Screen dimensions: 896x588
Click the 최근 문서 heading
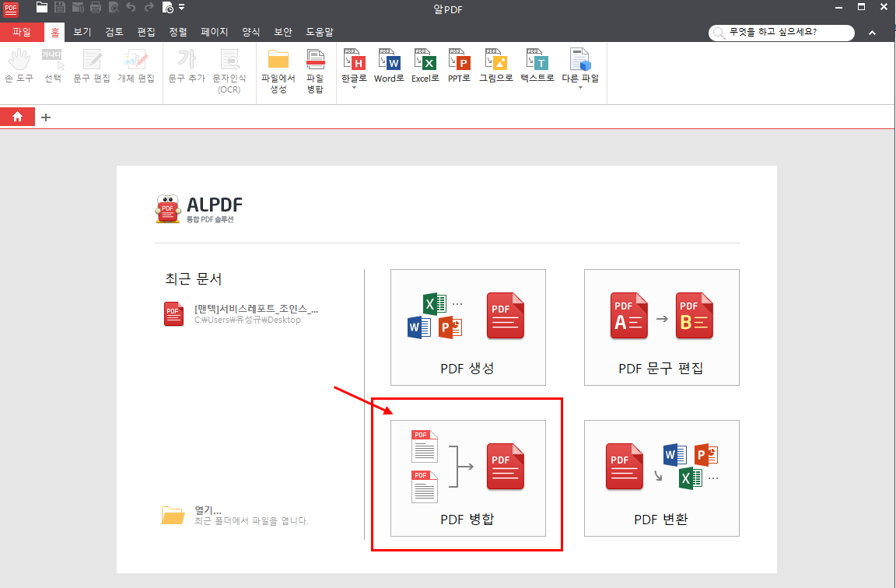pyautogui.click(x=193, y=279)
